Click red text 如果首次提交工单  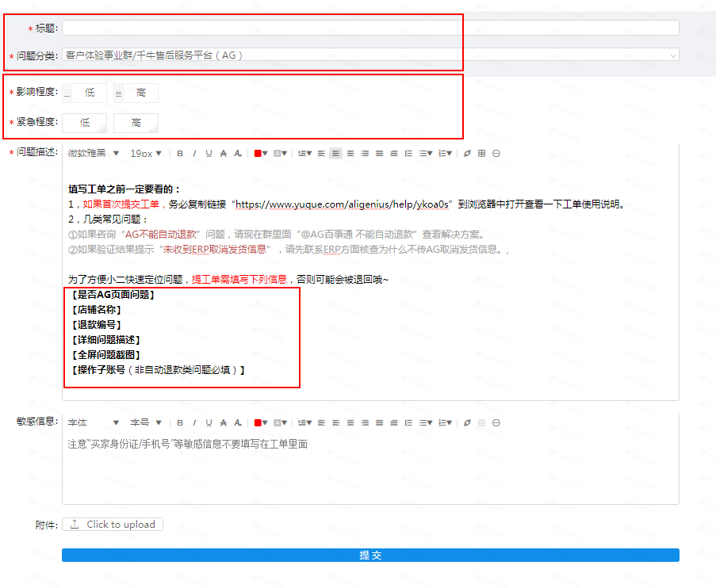(x=121, y=204)
